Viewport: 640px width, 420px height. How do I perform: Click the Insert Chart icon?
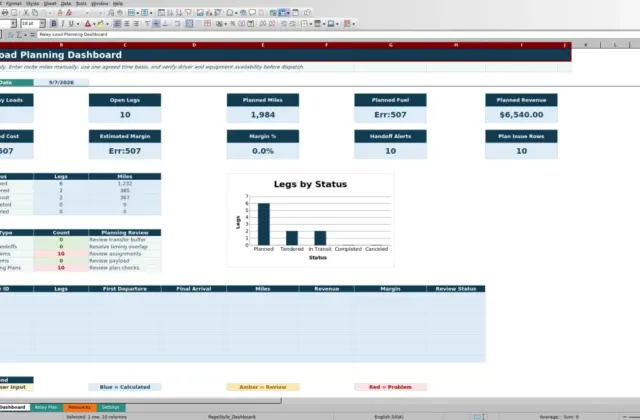coord(209,13)
